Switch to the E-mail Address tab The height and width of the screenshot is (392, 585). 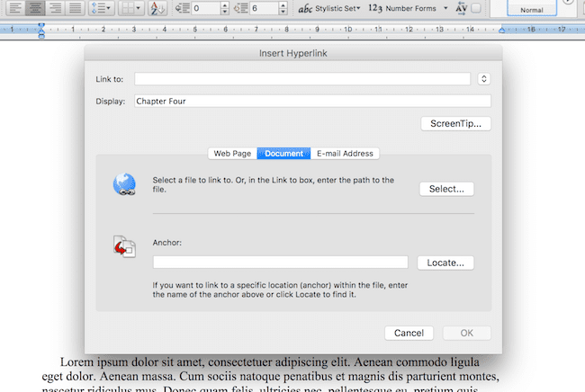pyautogui.click(x=345, y=153)
